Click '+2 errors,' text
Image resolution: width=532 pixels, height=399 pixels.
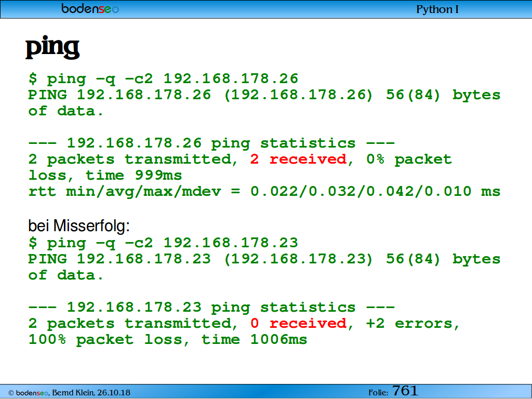pyautogui.click(x=413, y=324)
